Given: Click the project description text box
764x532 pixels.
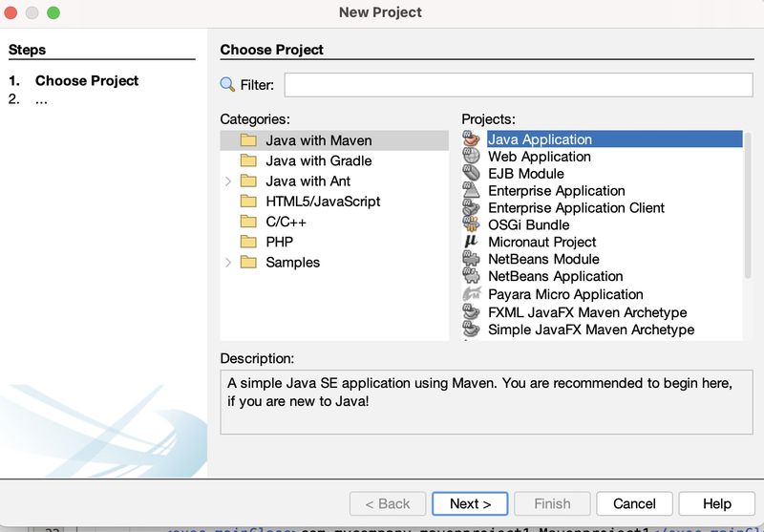Looking at the screenshot, I should [x=486, y=402].
